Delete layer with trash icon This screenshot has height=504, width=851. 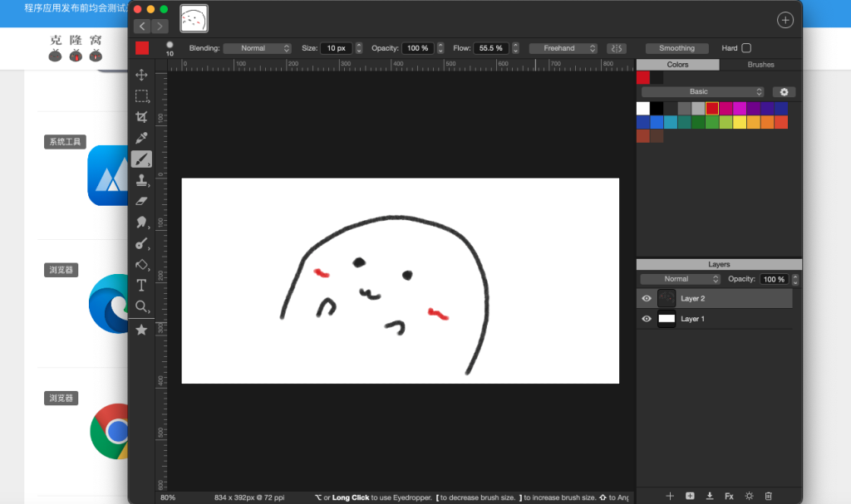pos(768,496)
